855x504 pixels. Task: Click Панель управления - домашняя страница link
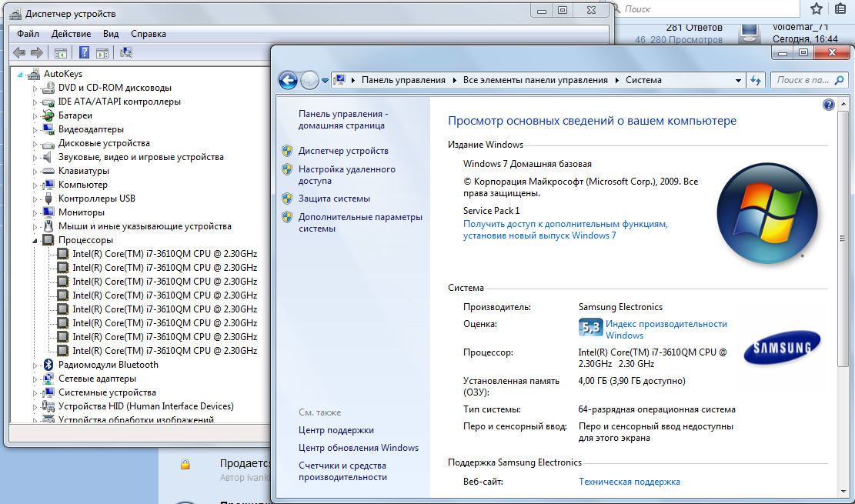point(343,119)
